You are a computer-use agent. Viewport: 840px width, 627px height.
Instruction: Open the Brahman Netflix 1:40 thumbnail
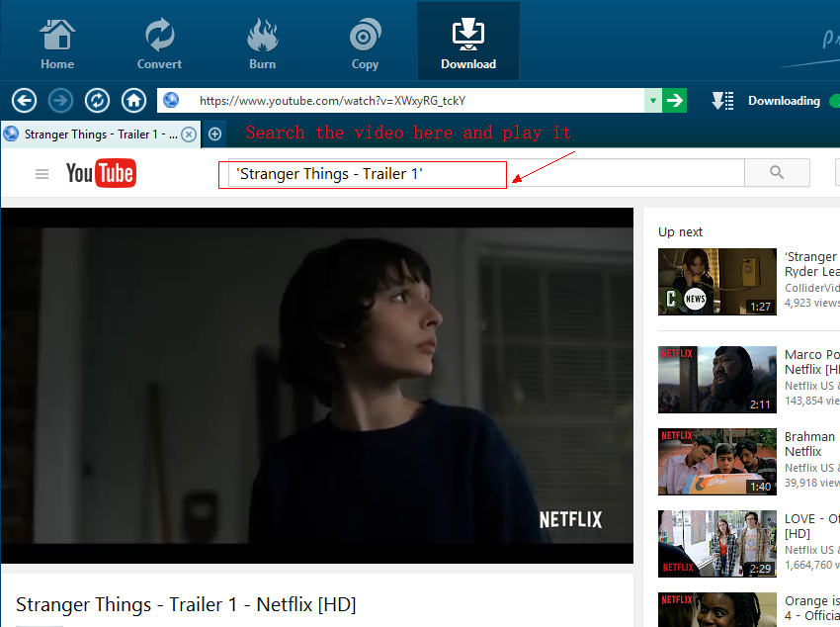click(717, 462)
